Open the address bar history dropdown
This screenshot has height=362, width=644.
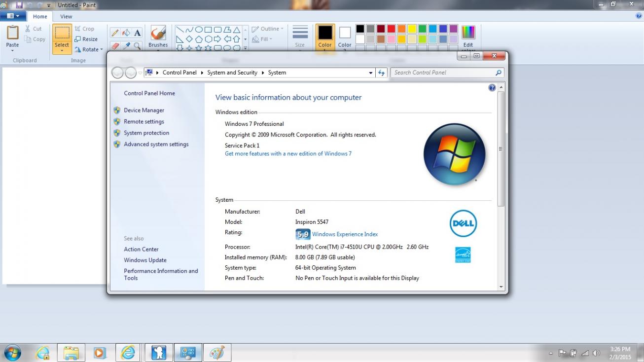371,72
